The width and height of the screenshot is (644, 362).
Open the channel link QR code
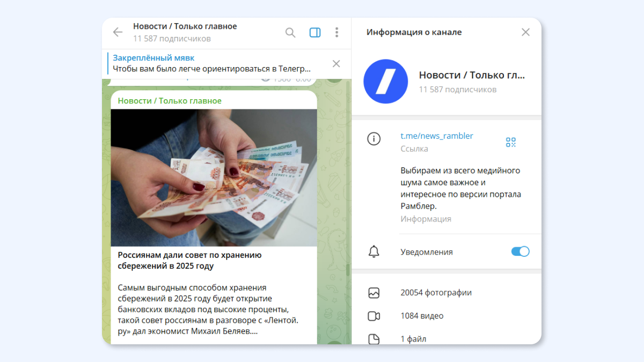(x=510, y=142)
